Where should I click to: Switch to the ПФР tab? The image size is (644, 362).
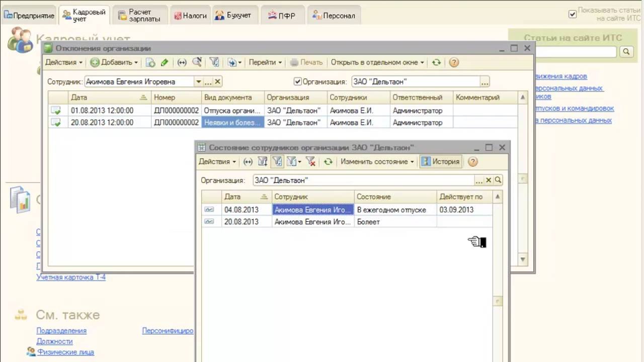(282, 16)
